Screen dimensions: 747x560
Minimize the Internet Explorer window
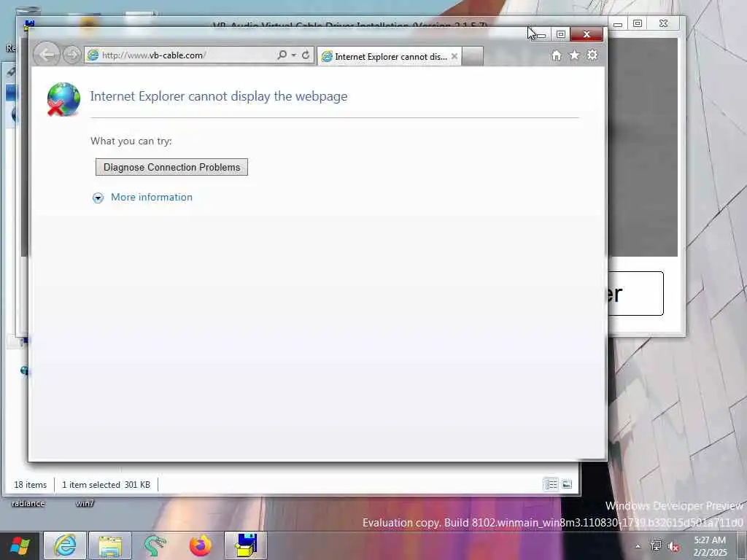point(541,35)
